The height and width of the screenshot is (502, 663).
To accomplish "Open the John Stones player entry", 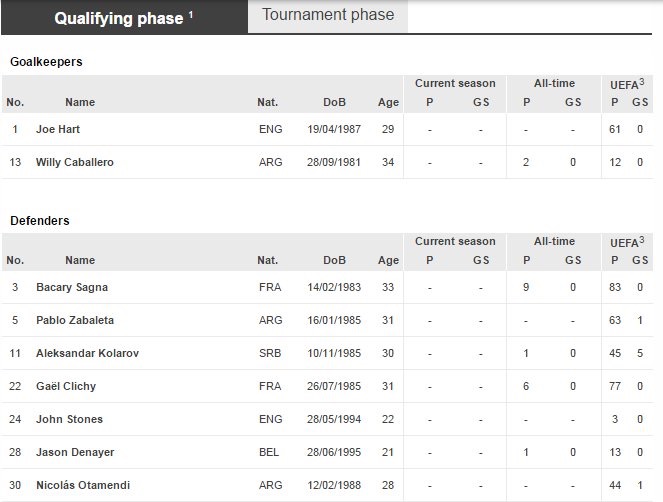I will coord(69,419).
